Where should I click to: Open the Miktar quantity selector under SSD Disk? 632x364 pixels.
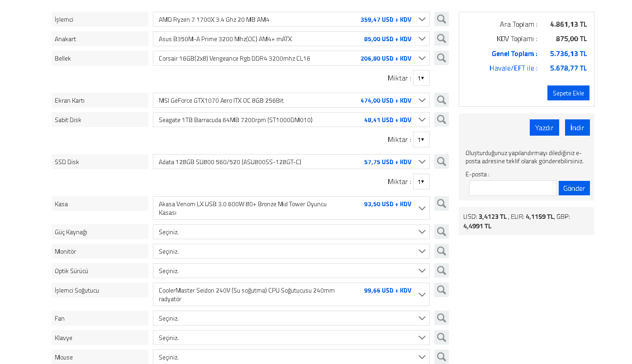421,182
